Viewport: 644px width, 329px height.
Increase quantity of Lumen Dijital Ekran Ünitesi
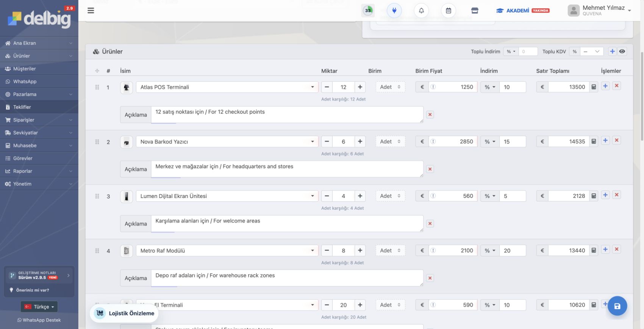pos(360,196)
